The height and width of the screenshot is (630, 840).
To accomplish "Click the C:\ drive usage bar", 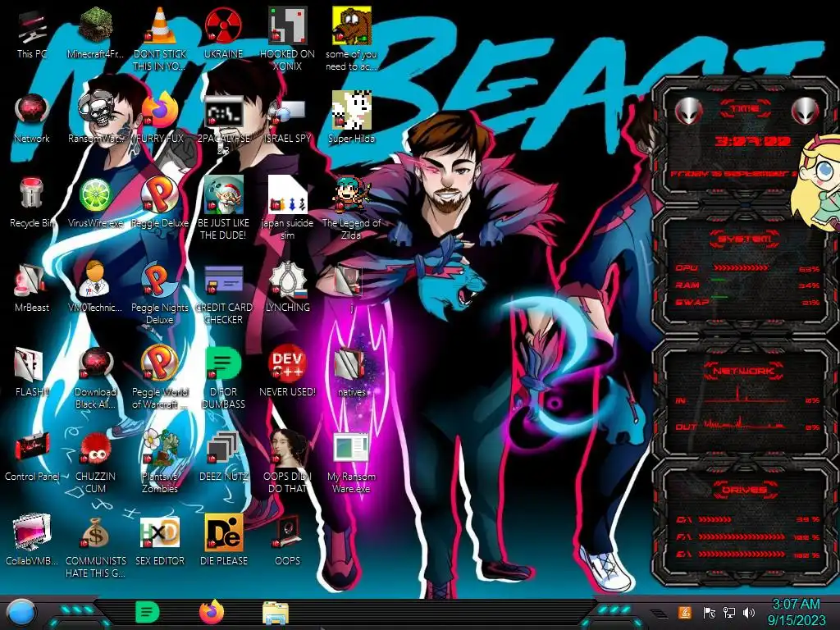I will (x=715, y=519).
